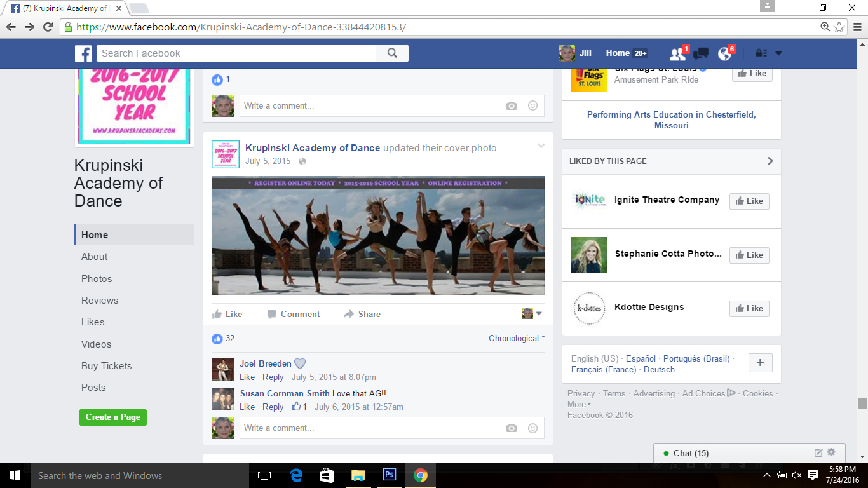
Task: Launch Microsoft Edge from taskbar
Action: coord(296,475)
